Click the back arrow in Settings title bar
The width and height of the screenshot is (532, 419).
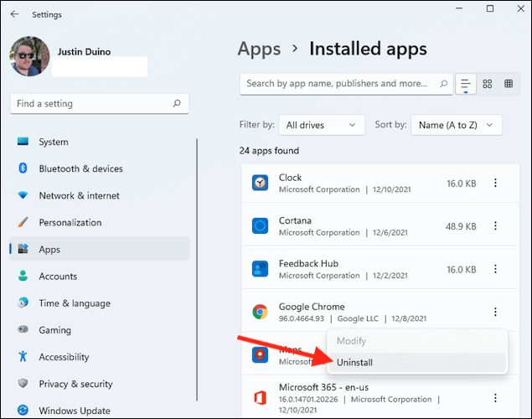pos(14,14)
